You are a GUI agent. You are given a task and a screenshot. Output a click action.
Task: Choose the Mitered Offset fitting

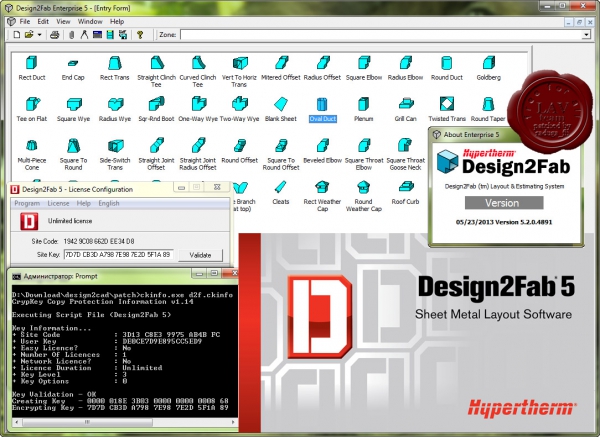pyautogui.click(x=281, y=63)
